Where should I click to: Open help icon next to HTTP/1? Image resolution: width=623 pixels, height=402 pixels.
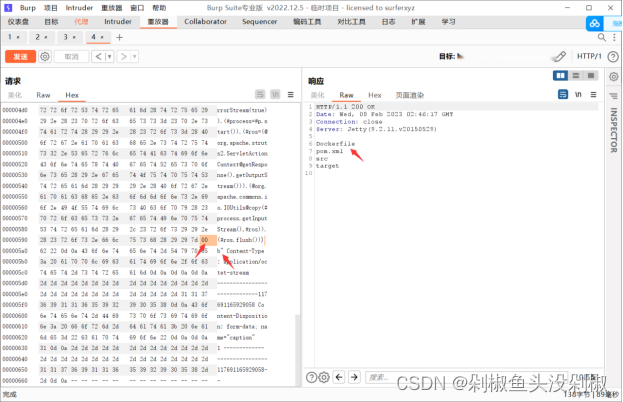[x=613, y=56]
